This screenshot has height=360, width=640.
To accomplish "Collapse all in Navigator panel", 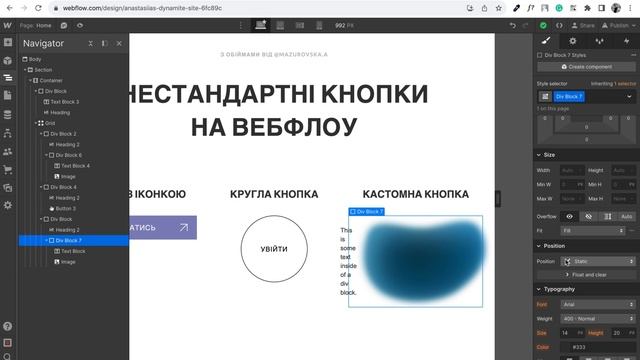I will pos(91,43).
